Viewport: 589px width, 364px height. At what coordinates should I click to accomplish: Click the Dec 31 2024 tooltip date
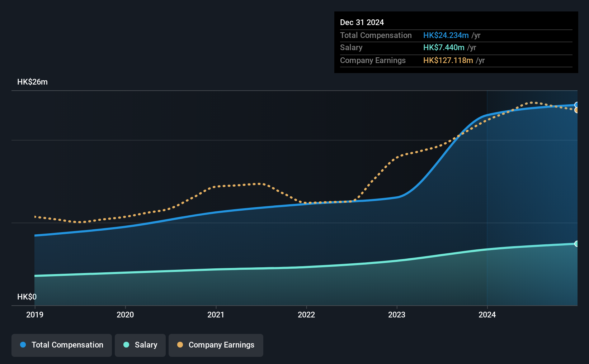point(362,22)
